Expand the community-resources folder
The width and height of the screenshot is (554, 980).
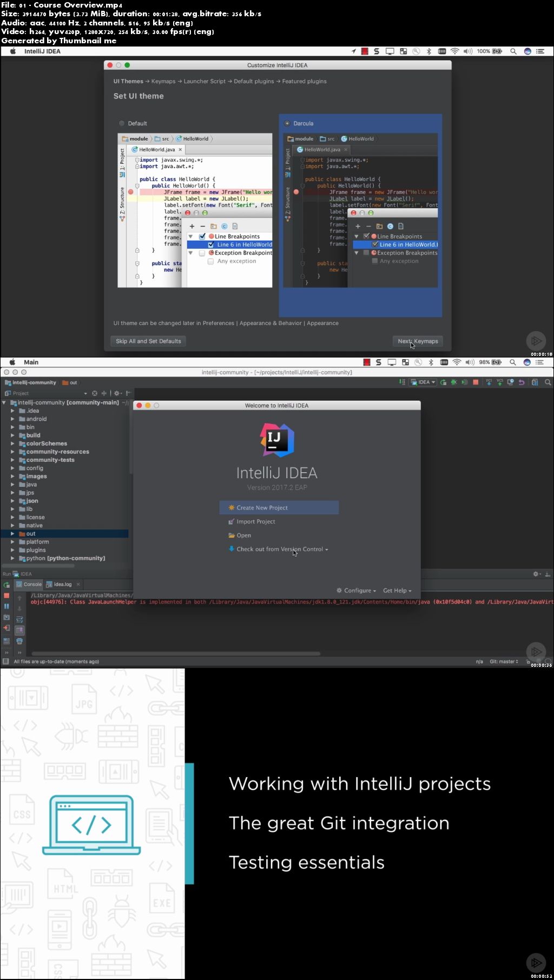12,452
